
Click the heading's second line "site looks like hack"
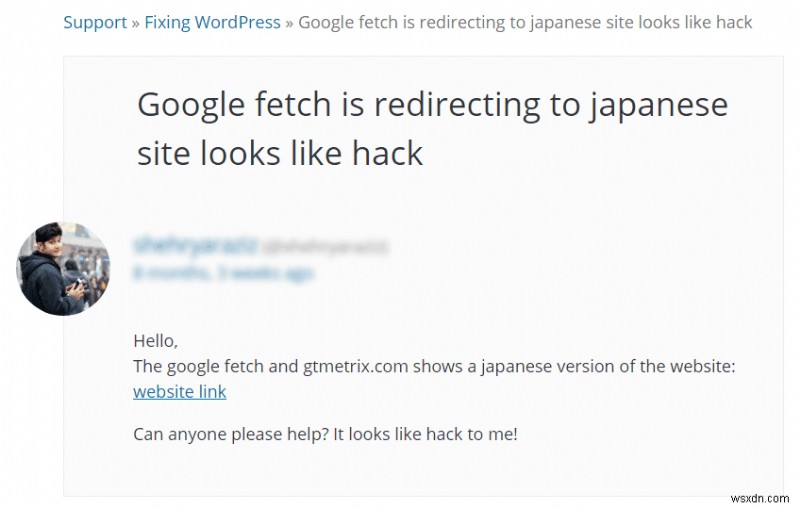(280, 153)
